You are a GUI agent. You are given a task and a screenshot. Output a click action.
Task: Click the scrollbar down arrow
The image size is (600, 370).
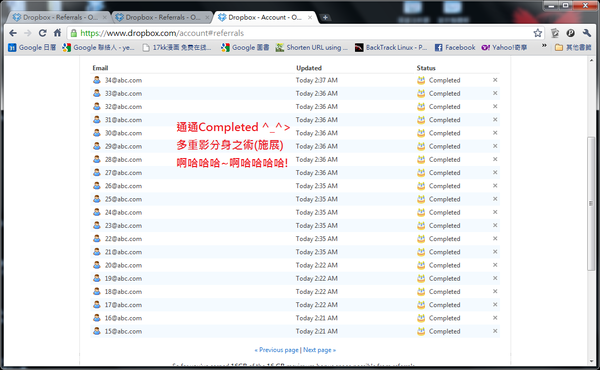tap(591, 361)
